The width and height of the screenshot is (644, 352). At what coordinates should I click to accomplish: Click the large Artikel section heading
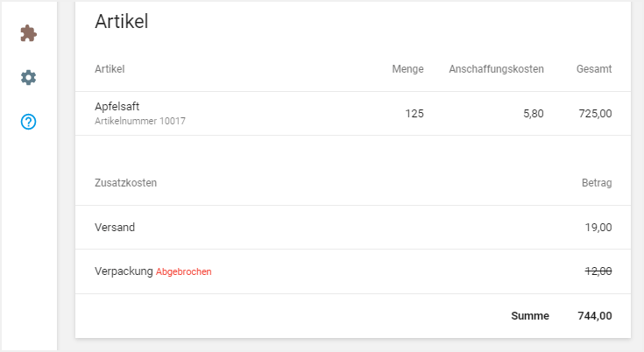tap(121, 22)
